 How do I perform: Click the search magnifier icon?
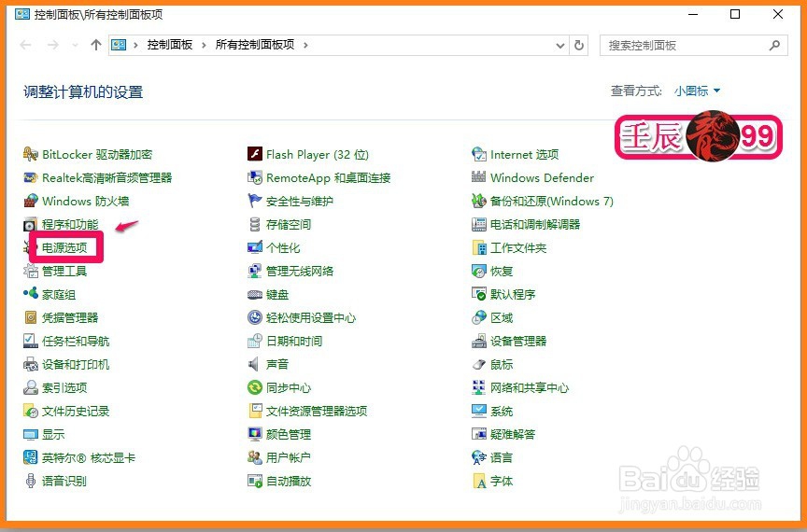click(x=774, y=46)
